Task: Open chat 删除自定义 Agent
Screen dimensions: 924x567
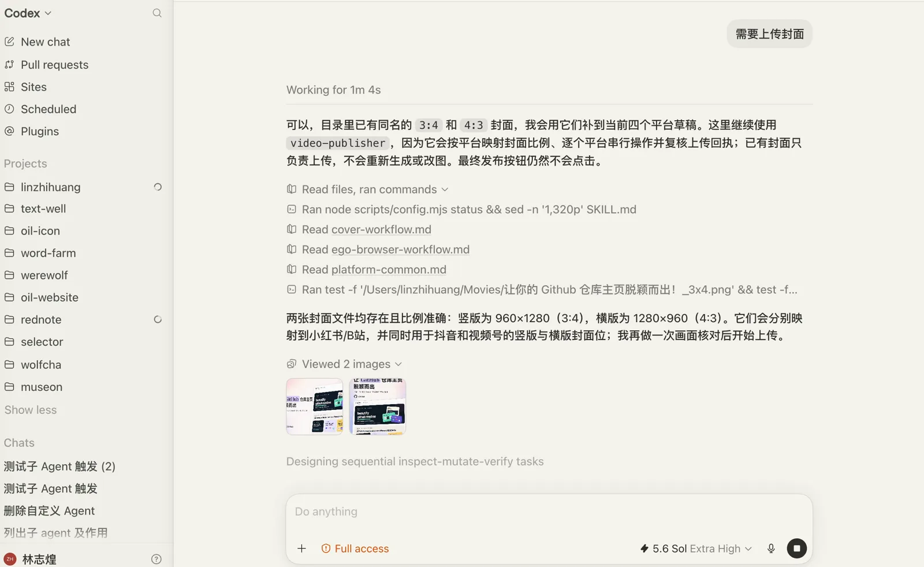Action: pyautogui.click(x=49, y=510)
